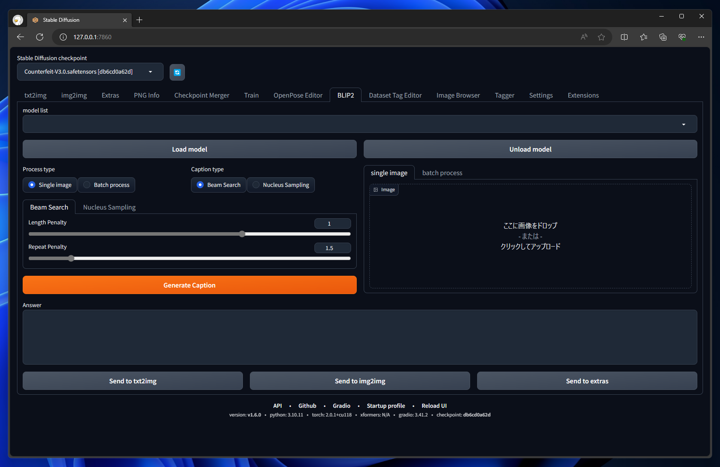Screen dimensions: 720x467
Task: Click the Reload UI footer link
Action: (434, 406)
